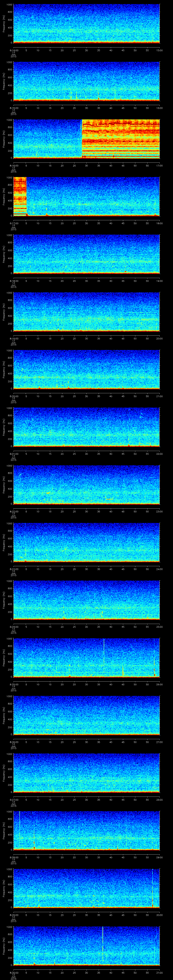This screenshot has width=173, height=980.
Task: Click the end time label 26:00
Action: (x=160, y=684)
